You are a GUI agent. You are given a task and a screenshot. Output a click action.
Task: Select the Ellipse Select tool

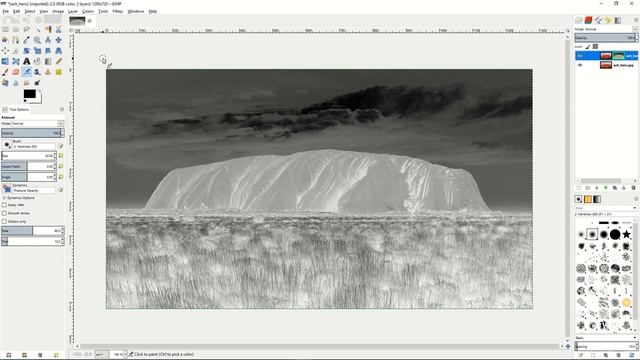[16, 29]
